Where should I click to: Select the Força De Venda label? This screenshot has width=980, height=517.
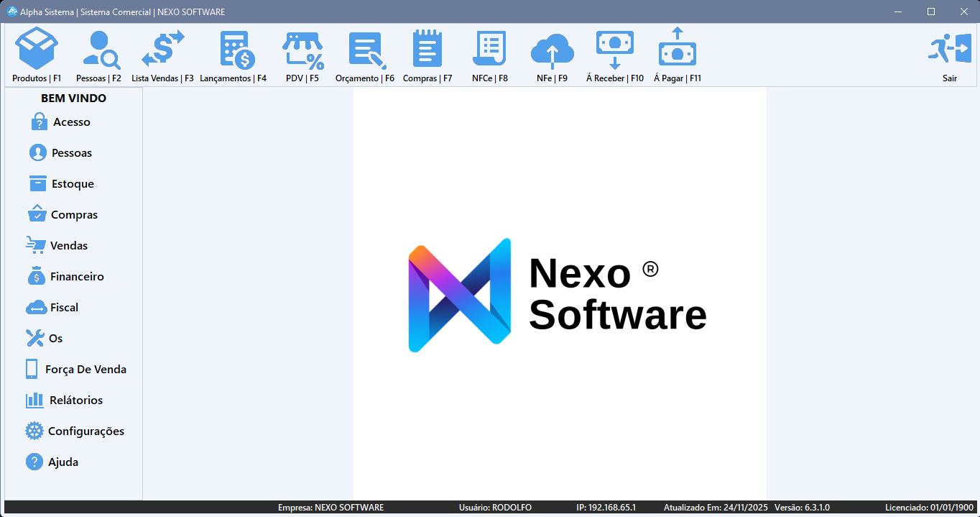point(85,370)
